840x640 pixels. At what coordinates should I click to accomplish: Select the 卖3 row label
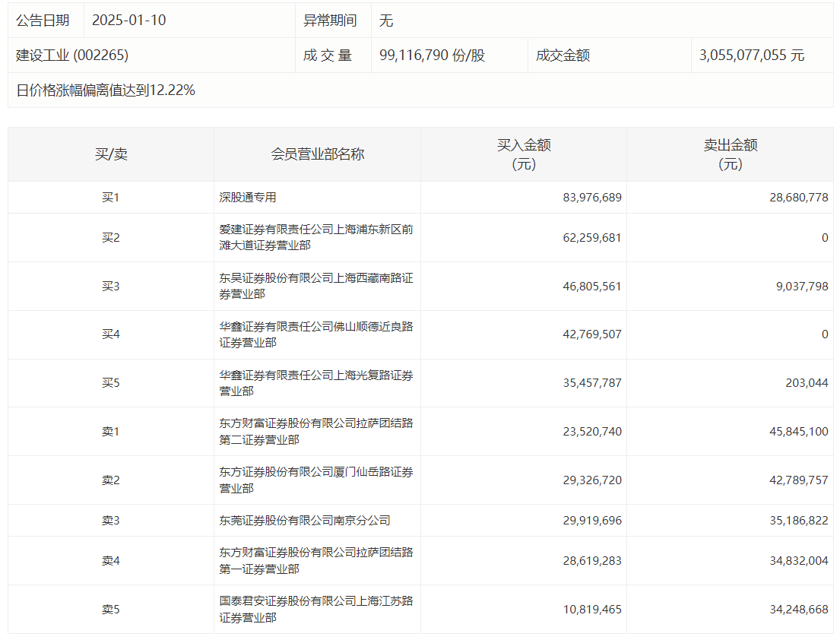111,520
